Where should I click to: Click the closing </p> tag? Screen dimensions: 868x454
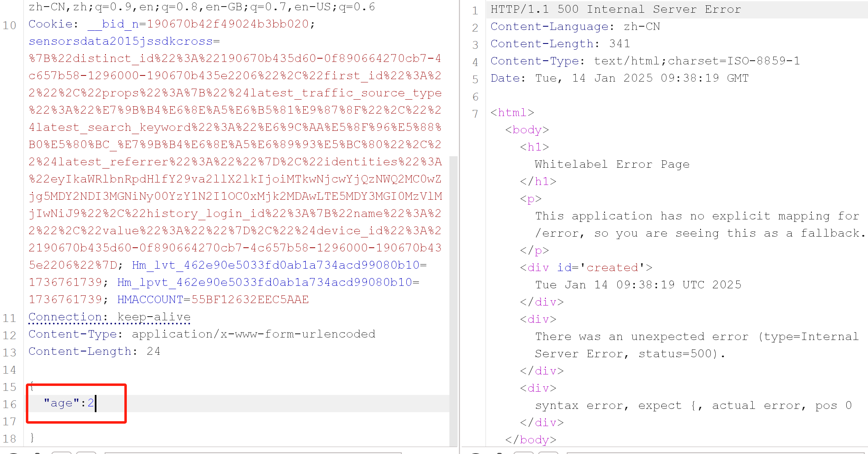coord(534,251)
